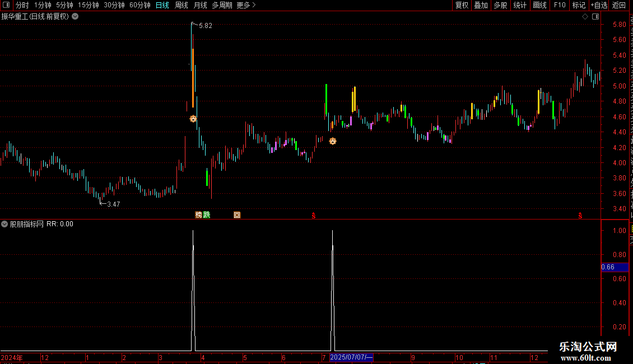
Task: Click the 股朋指标网 indicator name
Action: 27,224
